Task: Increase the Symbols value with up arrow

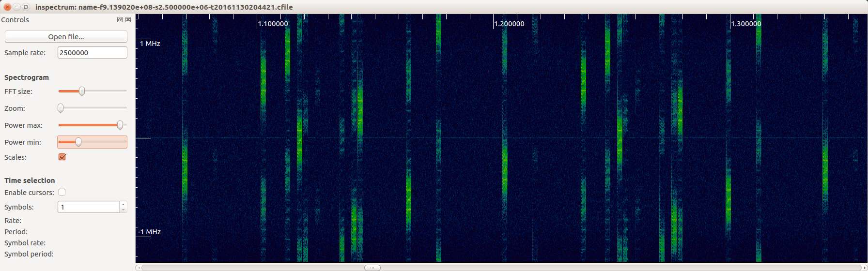Action: [124, 204]
